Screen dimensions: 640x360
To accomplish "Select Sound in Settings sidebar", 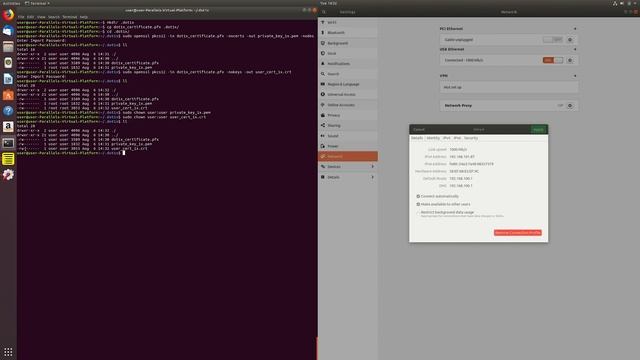I will point(348,136).
